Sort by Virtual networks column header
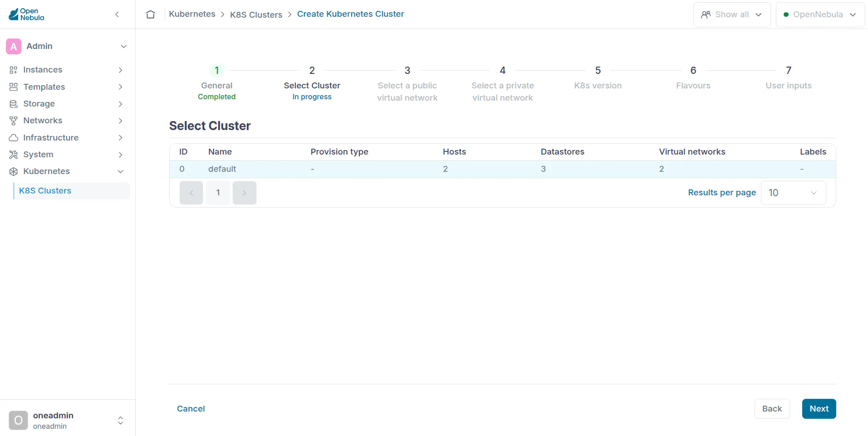Image resolution: width=868 pixels, height=436 pixels. click(692, 152)
